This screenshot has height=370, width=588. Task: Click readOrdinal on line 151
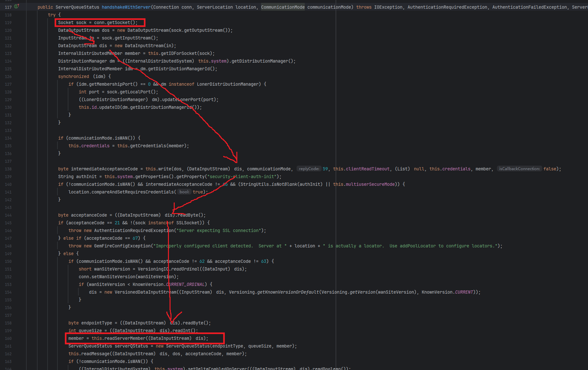point(185,269)
